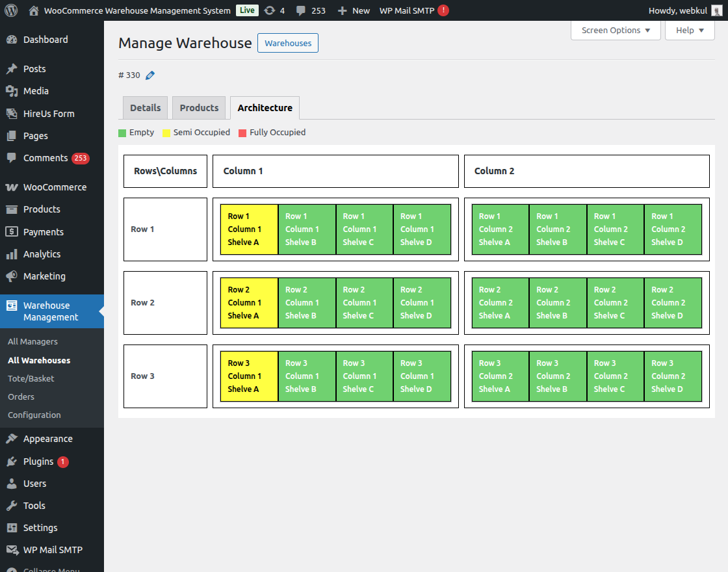Click the Users person icon

point(12,484)
